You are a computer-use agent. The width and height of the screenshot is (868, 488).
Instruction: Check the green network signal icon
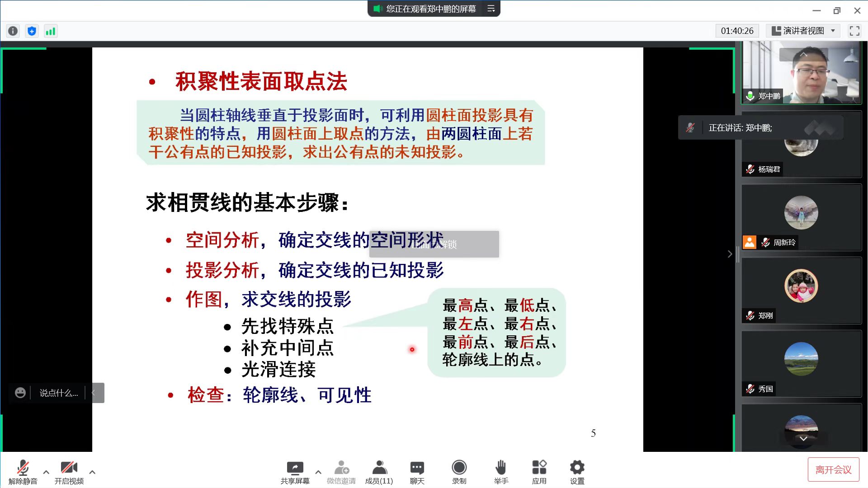tap(51, 31)
